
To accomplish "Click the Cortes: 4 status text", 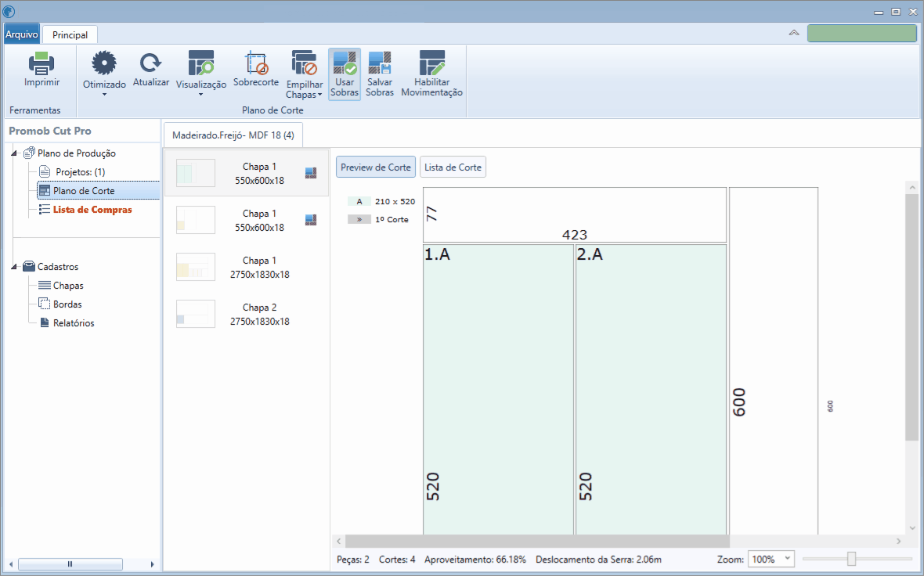I will [397, 560].
